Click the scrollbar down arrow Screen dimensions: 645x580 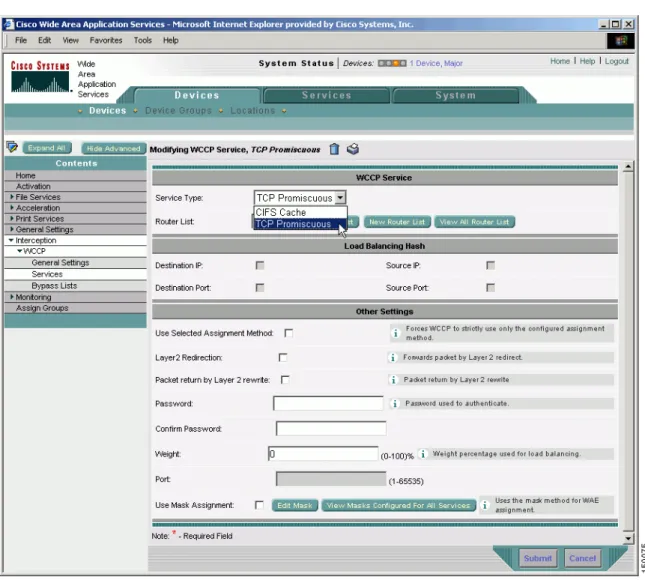[x=628, y=538]
